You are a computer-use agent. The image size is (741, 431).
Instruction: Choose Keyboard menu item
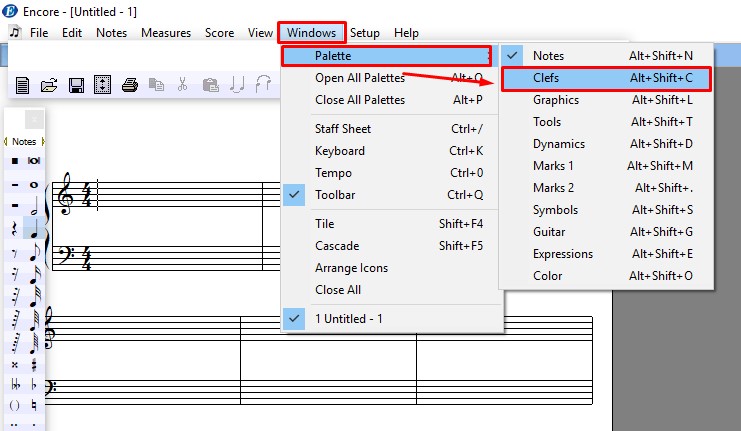390,151
